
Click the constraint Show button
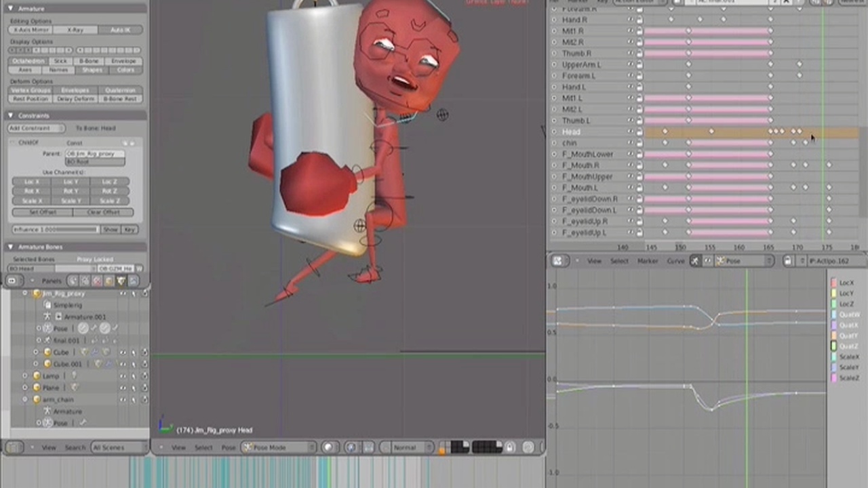tap(111, 230)
